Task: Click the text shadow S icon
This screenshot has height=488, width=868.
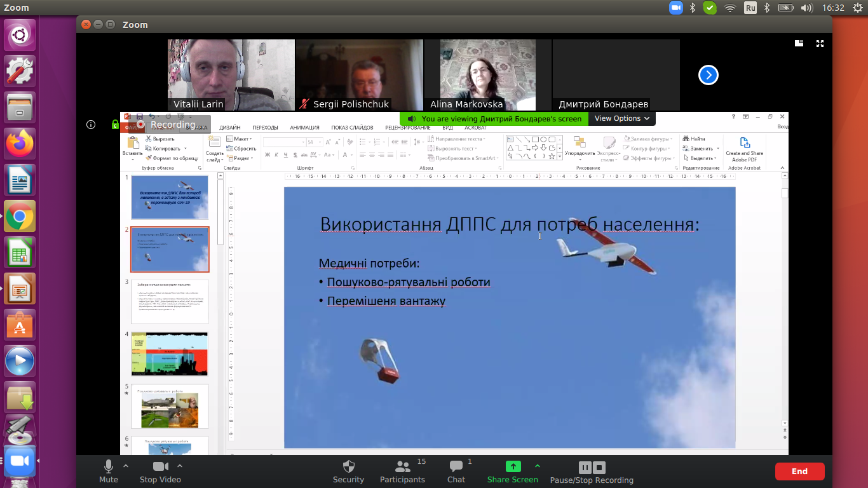Action: click(295, 155)
